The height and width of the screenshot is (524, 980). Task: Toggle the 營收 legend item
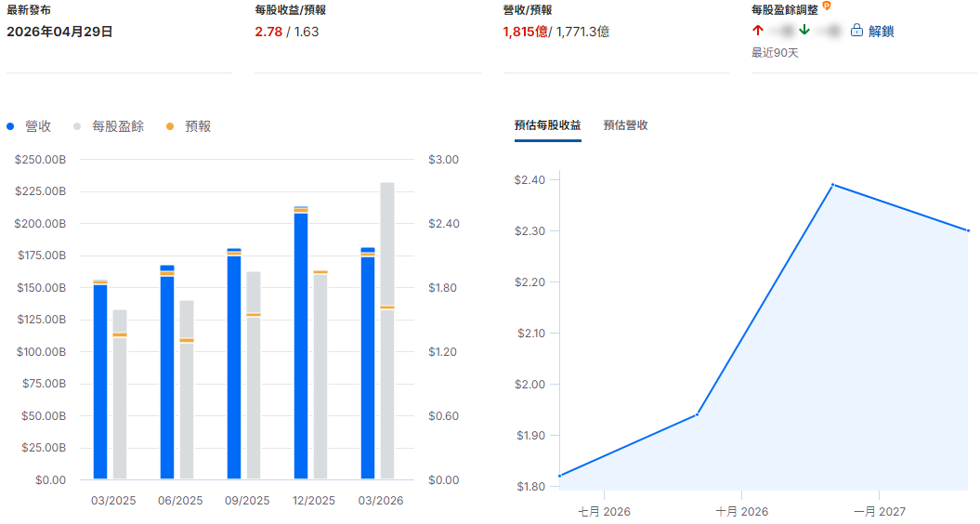coord(29,126)
